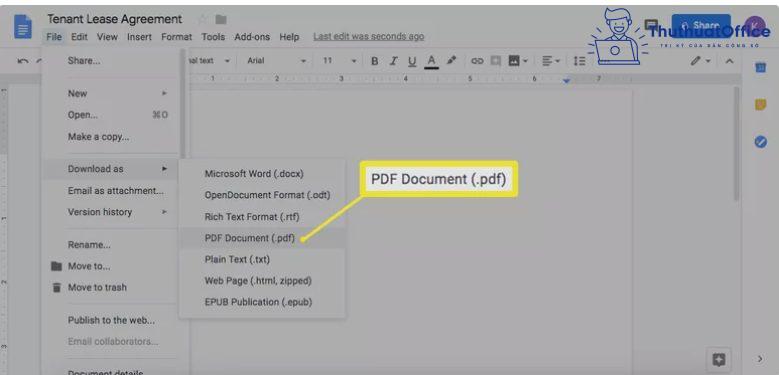The width and height of the screenshot is (779, 375).
Task: Open the Keep notes side panel icon
Action: tap(760, 105)
